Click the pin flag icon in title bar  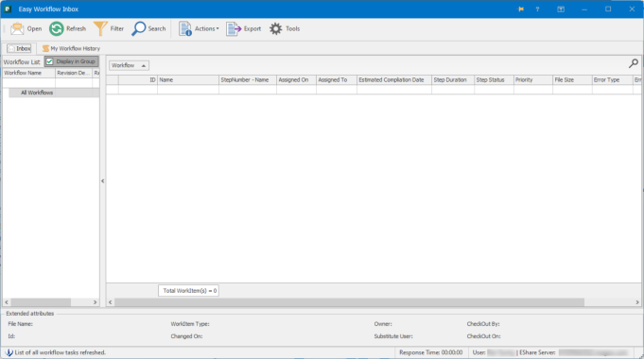coord(521,9)
